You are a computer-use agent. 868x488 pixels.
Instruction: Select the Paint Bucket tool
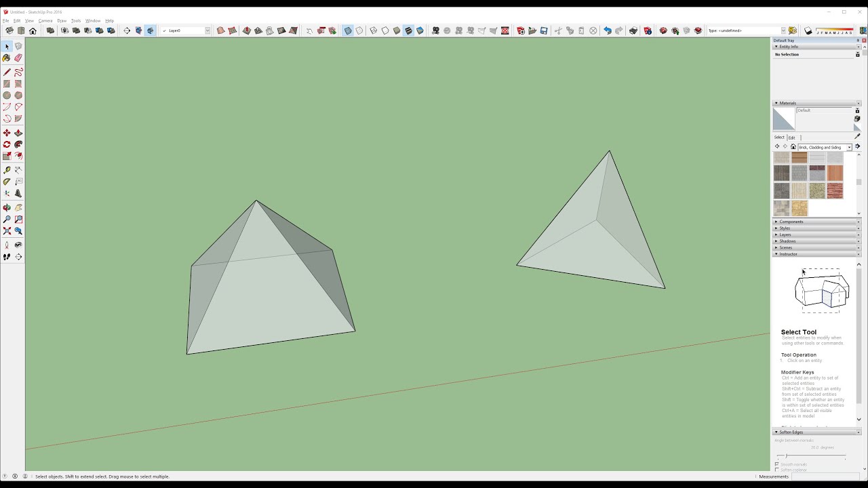coord(7,58)
